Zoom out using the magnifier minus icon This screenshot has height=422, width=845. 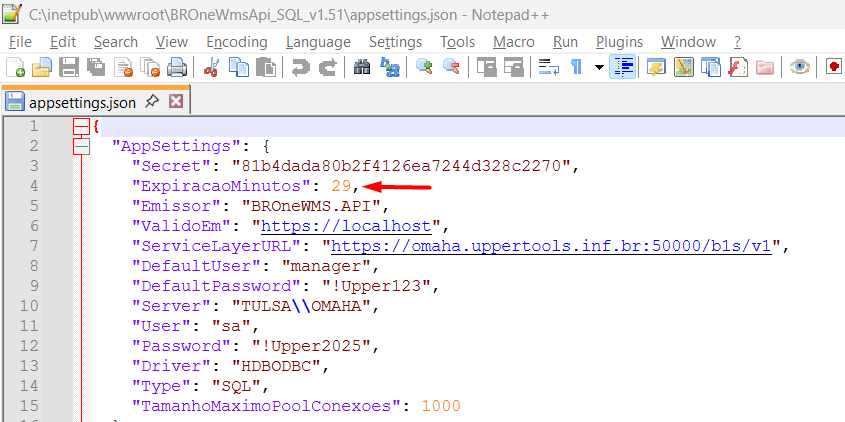451,67
